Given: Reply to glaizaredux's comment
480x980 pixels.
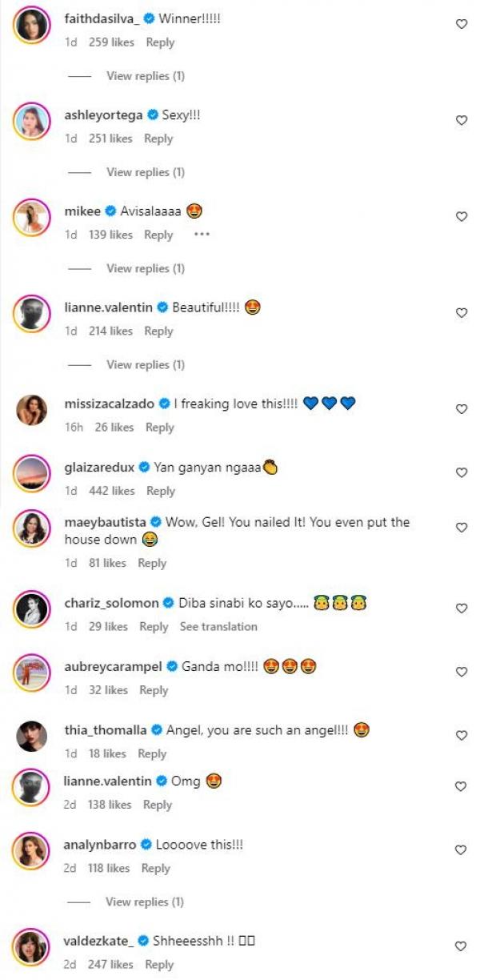Looking at the screenshot, I should 160,491.
